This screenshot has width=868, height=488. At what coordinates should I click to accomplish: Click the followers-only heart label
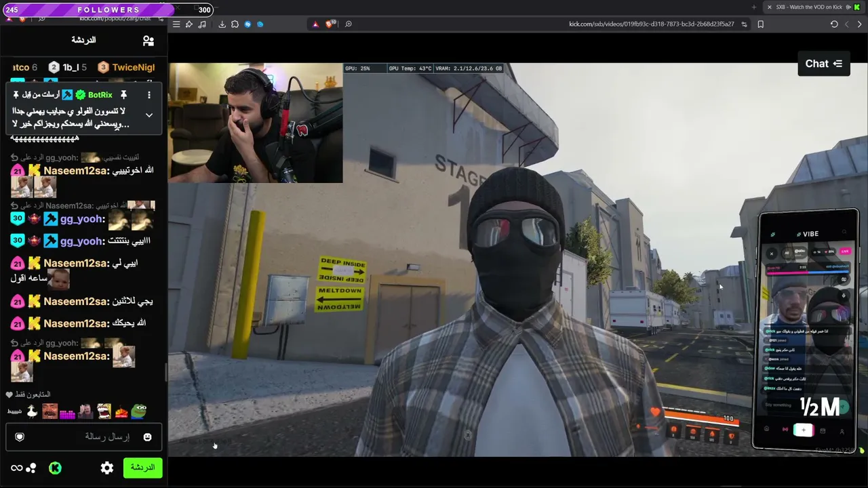pyautogui.click(x=28, y=394)
